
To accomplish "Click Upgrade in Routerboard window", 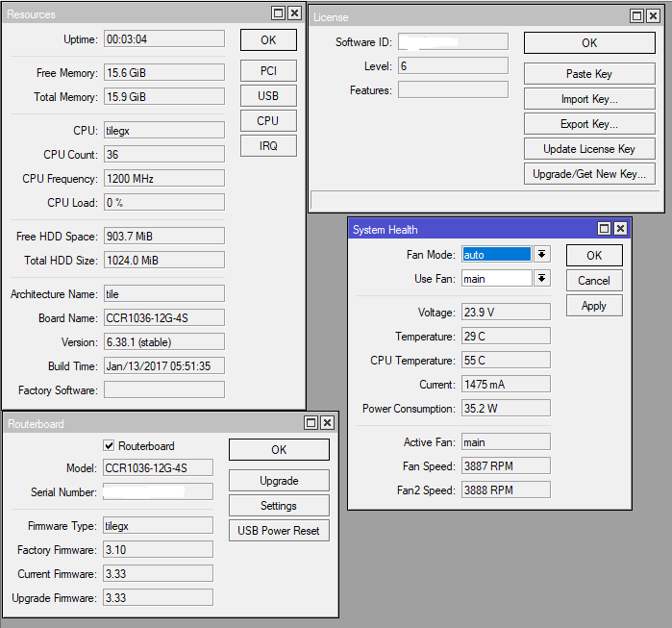I will coord(279,481).
